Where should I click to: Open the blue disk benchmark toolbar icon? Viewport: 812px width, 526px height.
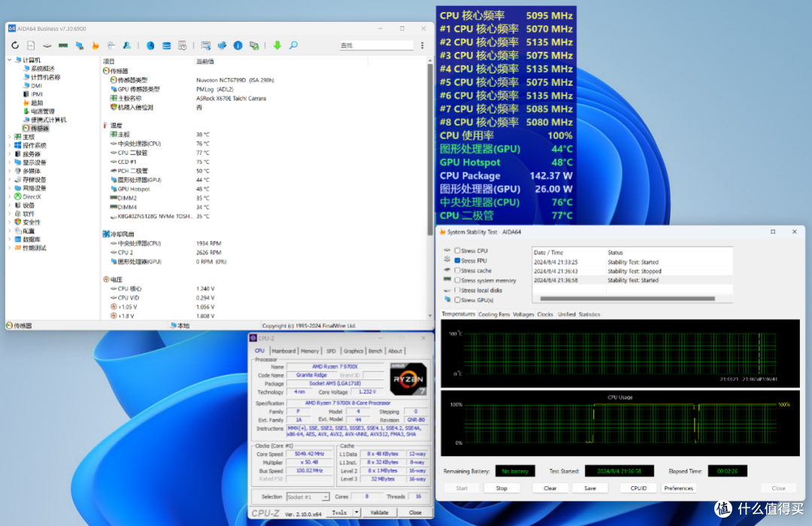point(150,46)
